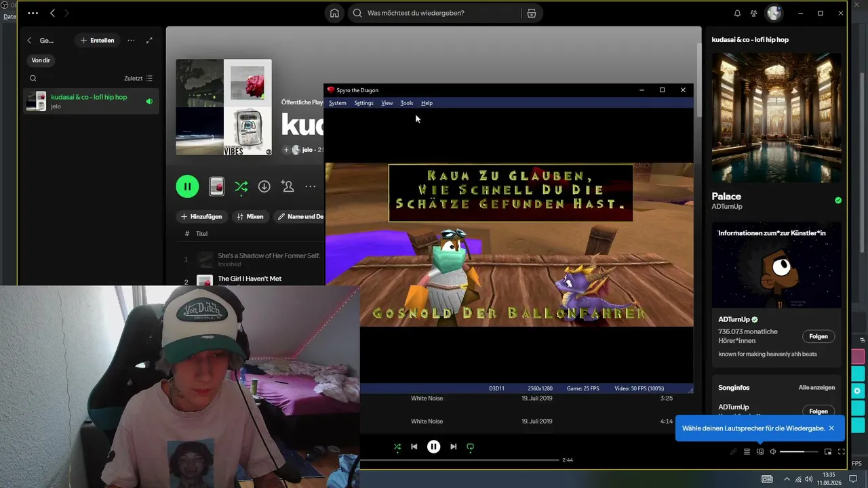Go back in Spotify navigation history
This screenshot has height=488, width=868.
tap(52, 13)
